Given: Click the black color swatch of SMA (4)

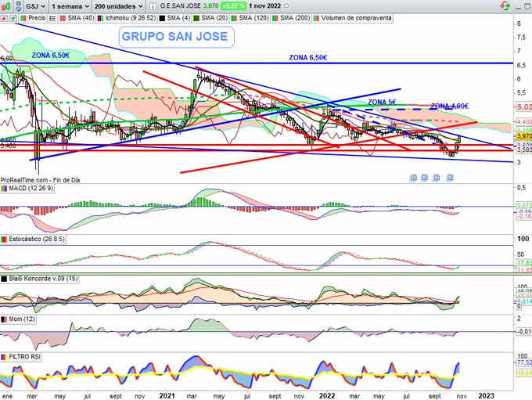Looking at the screenshot, I should [x=162, y=18].
